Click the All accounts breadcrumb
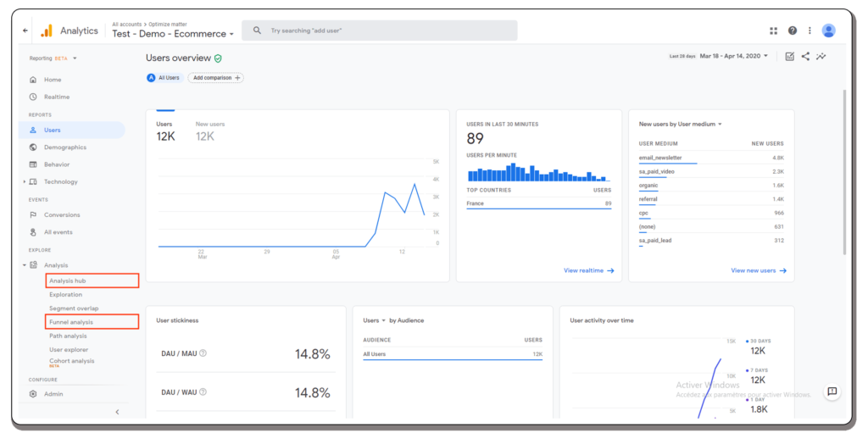Screen dimensions: 868x439 (x=127, y=25)
